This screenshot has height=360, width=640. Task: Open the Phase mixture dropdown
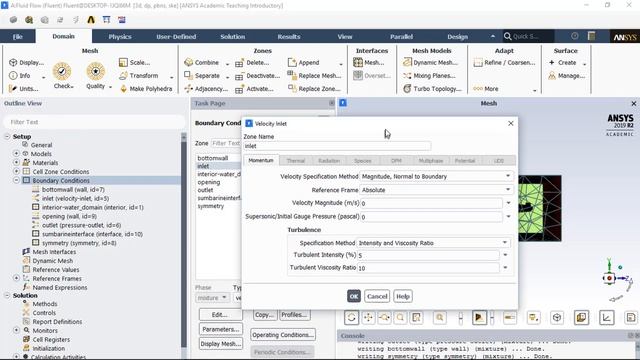point(212,298)
